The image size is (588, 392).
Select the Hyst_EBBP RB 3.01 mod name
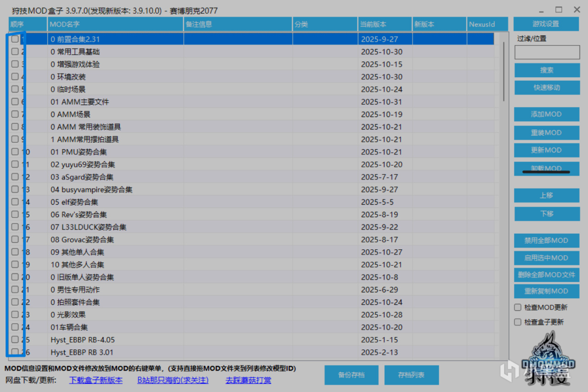82,352
